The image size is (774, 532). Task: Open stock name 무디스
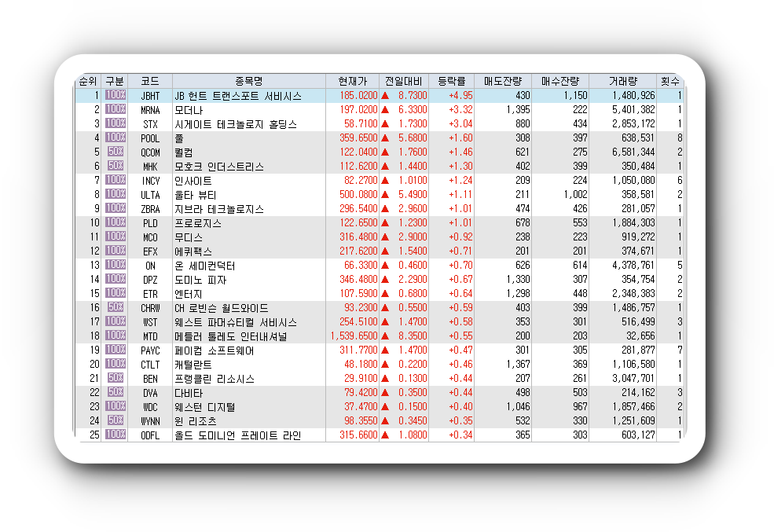[189, 237]
